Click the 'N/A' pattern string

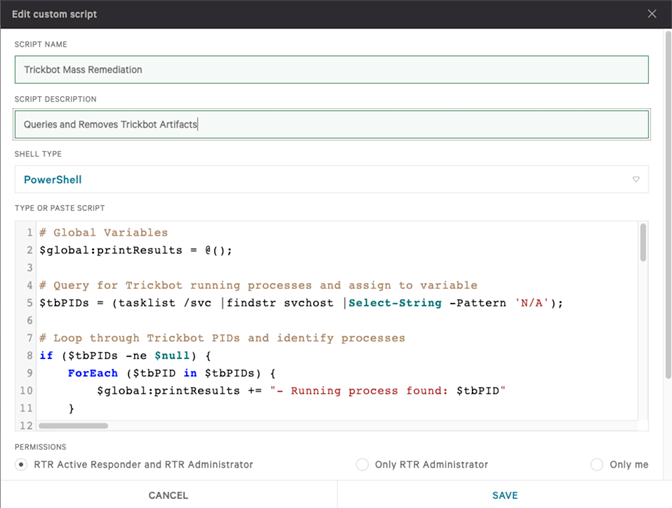click(531, 303)
